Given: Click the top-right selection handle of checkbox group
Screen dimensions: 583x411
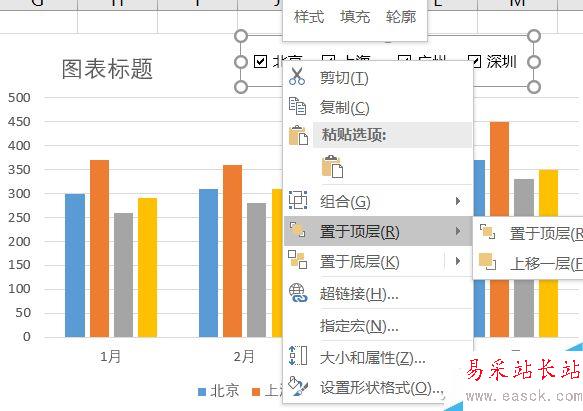Looking at the screenshot, I should pos(534,36).
